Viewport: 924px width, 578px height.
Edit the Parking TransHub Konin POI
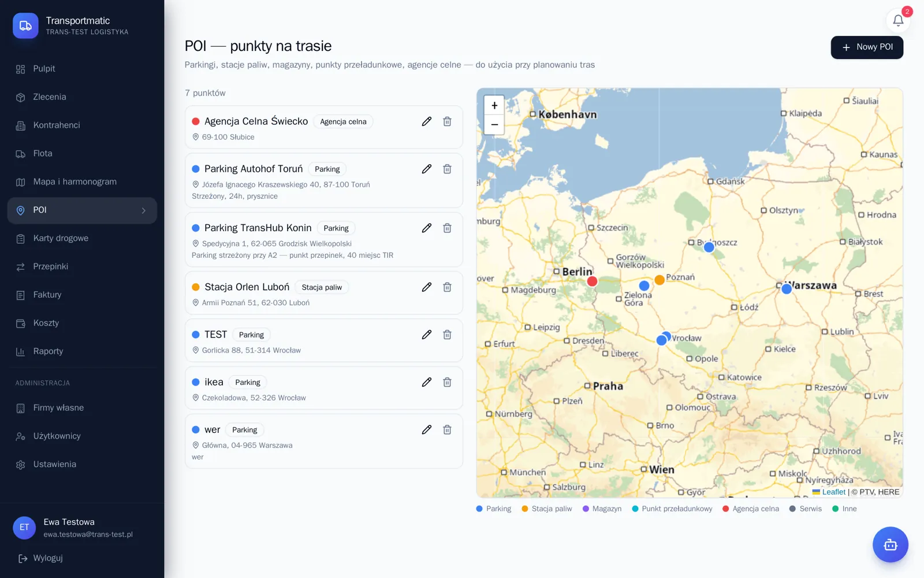pyautogui.click(x=427, y=228)
